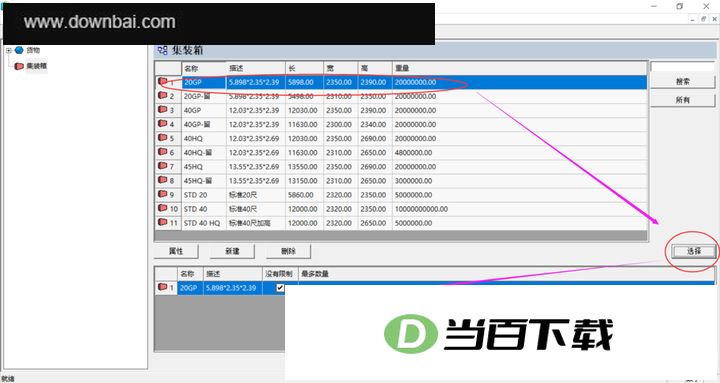
Task: Click the 20GP name in the lower selected list
Action: tap(190, 288)
